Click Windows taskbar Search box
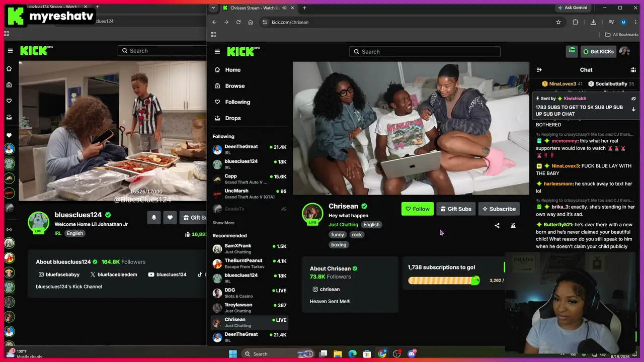Viewport: 644px width, 362px height. [x=278, y=354]
